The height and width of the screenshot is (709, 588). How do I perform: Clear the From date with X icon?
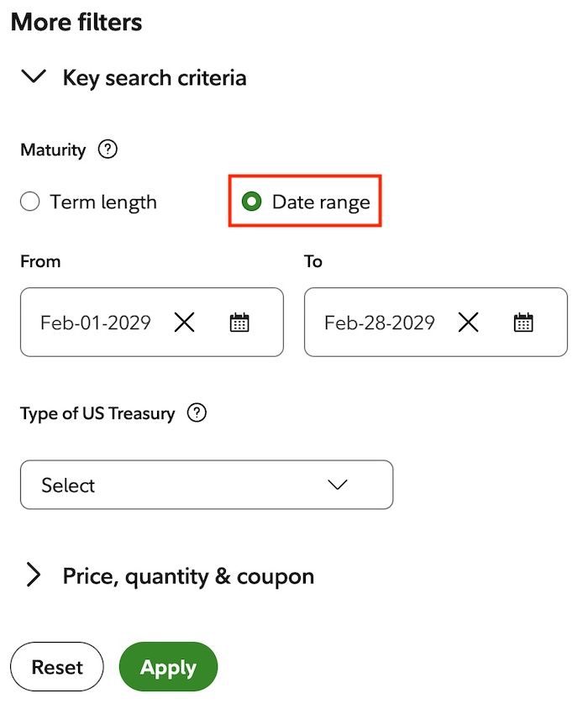(184, 323)
